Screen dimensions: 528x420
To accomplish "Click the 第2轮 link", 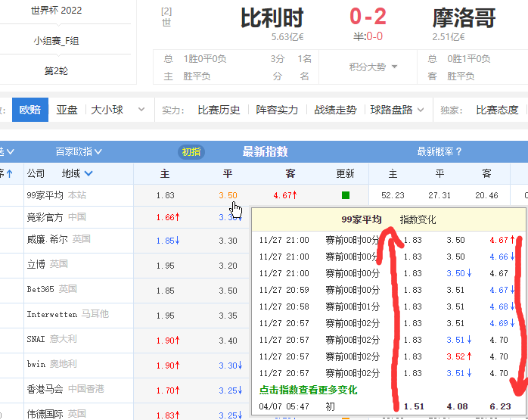I will tap(56, 71).
